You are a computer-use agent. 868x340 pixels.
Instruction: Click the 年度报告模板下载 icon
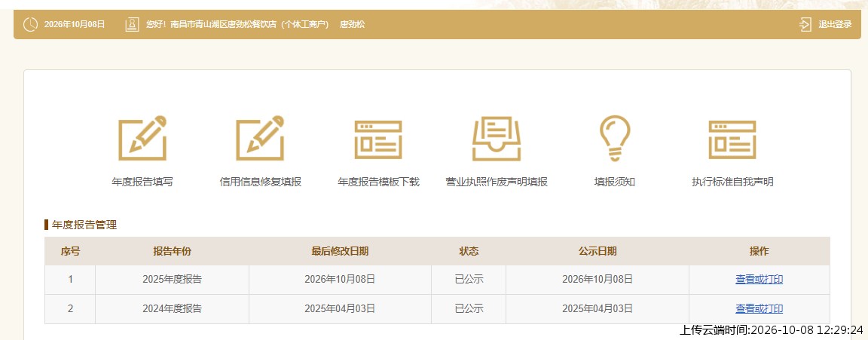click(x=378, y=140)
